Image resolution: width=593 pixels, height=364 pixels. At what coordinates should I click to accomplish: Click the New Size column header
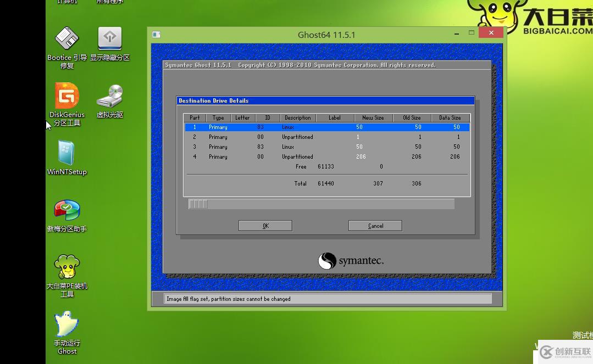point(373,117)
